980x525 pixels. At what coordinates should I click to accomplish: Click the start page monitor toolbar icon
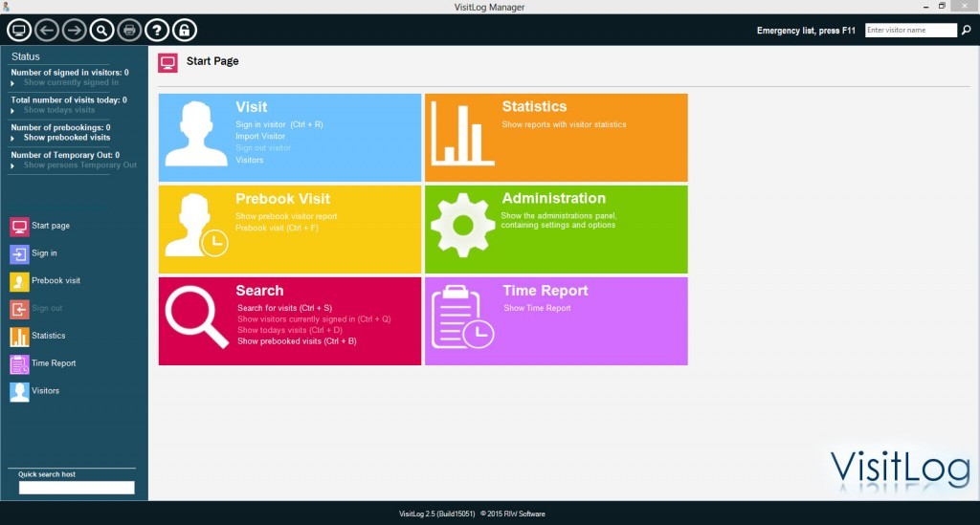19,30
